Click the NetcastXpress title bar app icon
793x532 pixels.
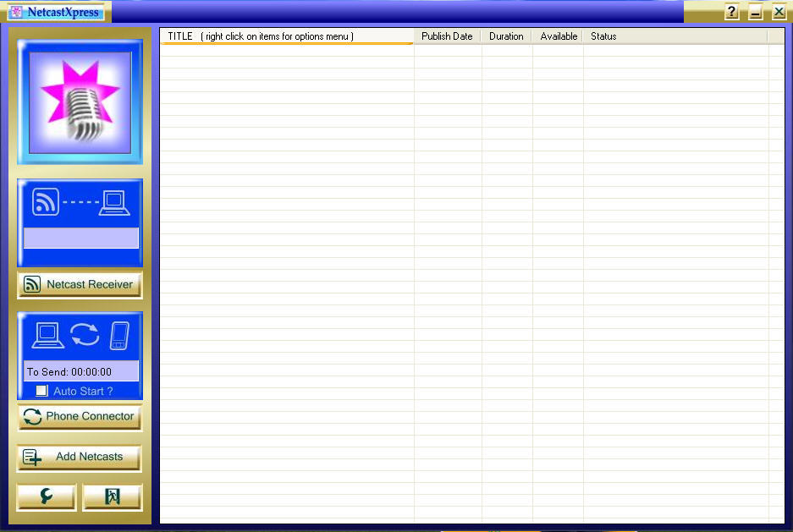pyautogui.click(x=16, y=12)
